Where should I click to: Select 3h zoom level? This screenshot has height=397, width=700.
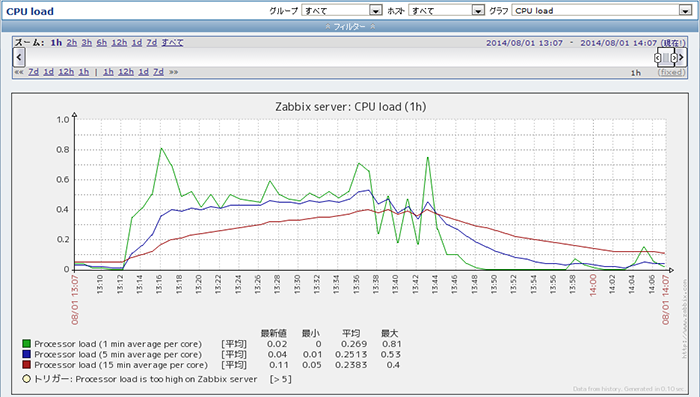87,42
